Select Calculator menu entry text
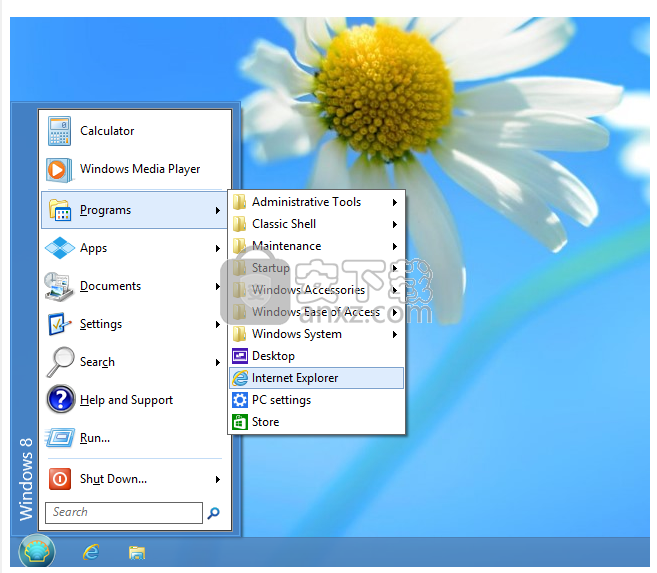The height and width of the screenshot is (573, 657). tap(107, 131)
